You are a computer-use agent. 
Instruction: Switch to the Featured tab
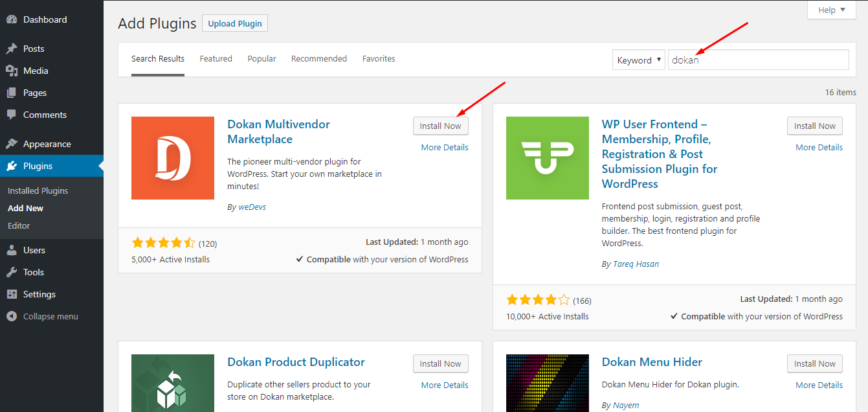(216, 58)
